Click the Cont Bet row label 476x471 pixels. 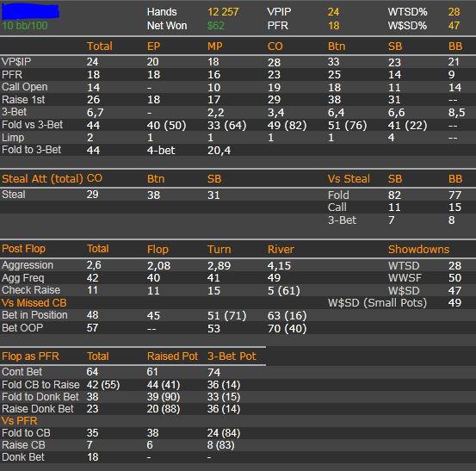pyautogui.click(x=22, y=372)
